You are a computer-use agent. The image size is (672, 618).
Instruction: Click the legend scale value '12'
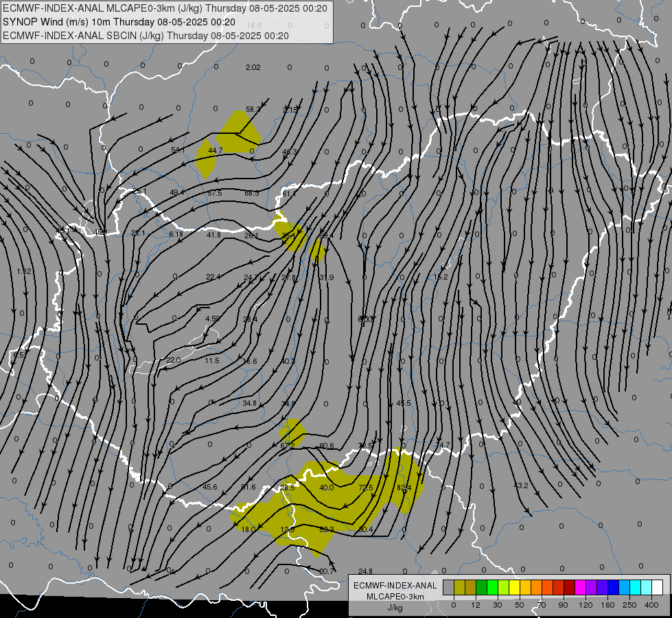pos(475,605)
